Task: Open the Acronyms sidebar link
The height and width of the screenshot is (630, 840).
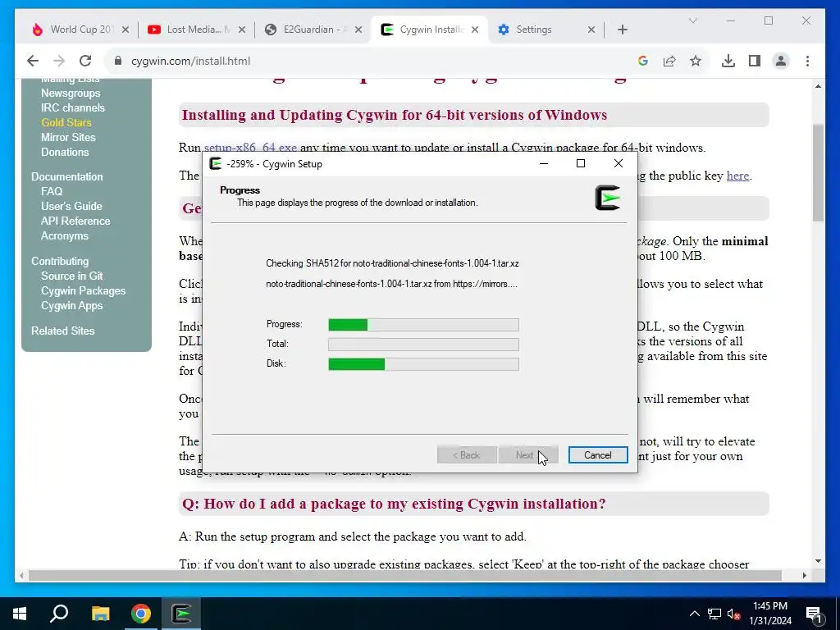Action: 65,236
